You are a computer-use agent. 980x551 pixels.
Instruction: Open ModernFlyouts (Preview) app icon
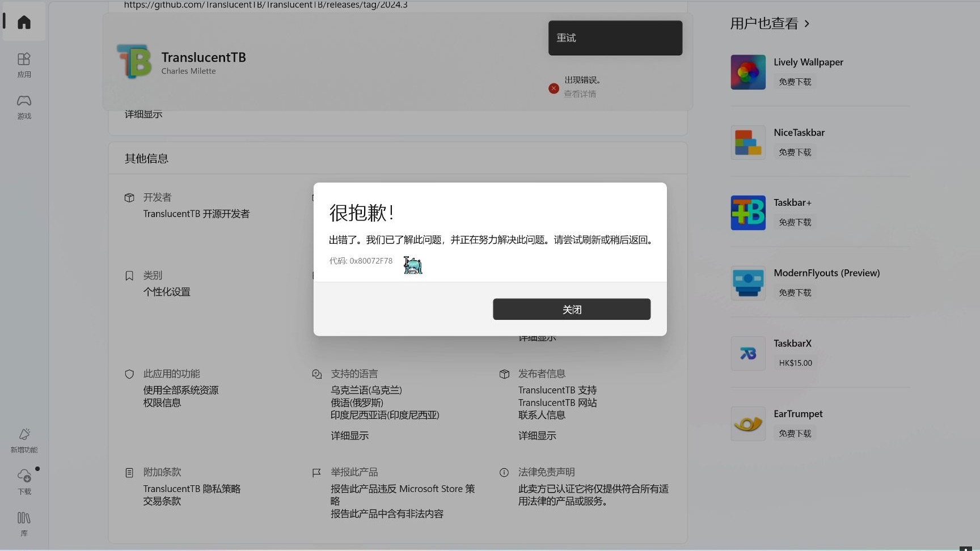pos(748,283)
